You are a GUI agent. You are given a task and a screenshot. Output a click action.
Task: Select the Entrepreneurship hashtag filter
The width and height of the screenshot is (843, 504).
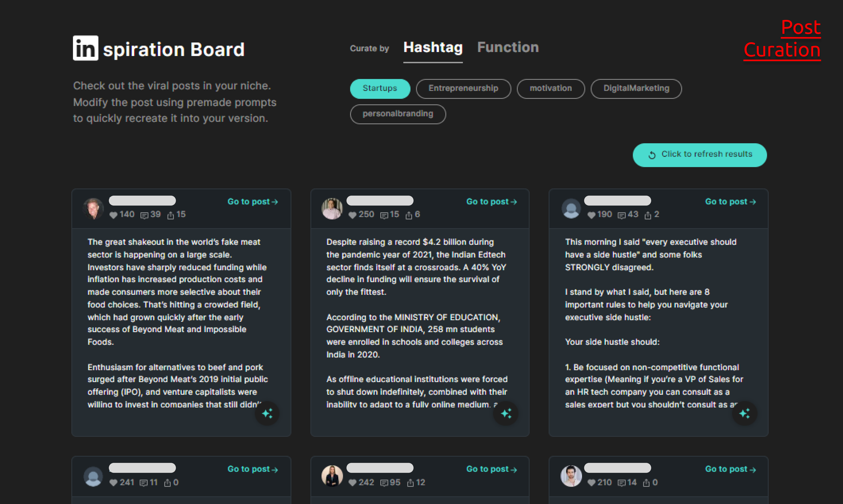[463, 89]
